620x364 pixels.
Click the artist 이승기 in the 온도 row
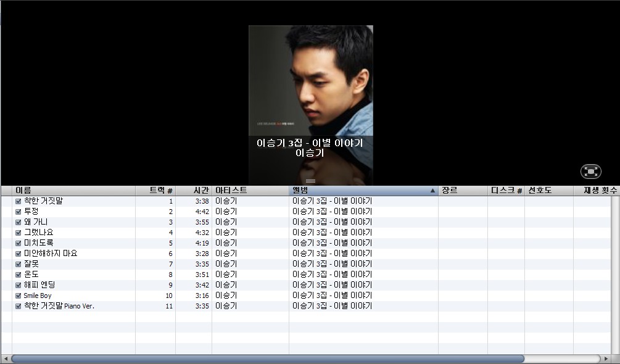point(226,275)
